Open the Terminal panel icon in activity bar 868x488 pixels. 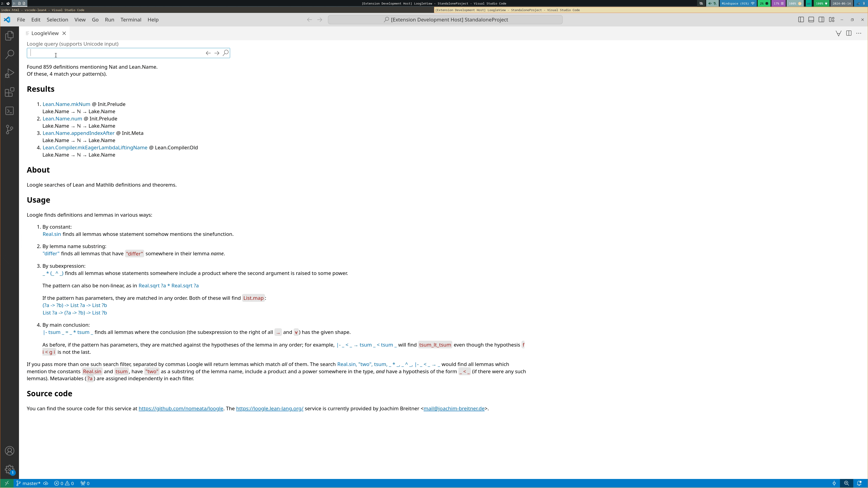point(9,111)
